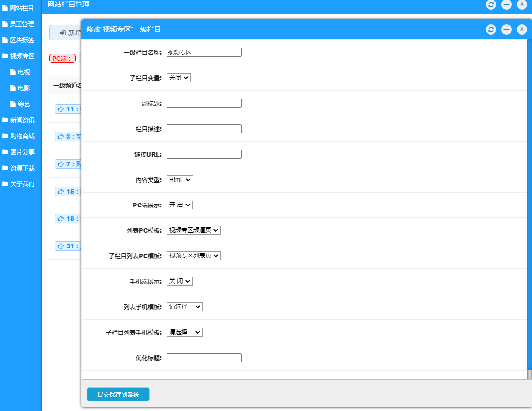Focus the 栏目描述 input field
The height and width of the screenshot is (411, 532).
(x=204, y=129)
